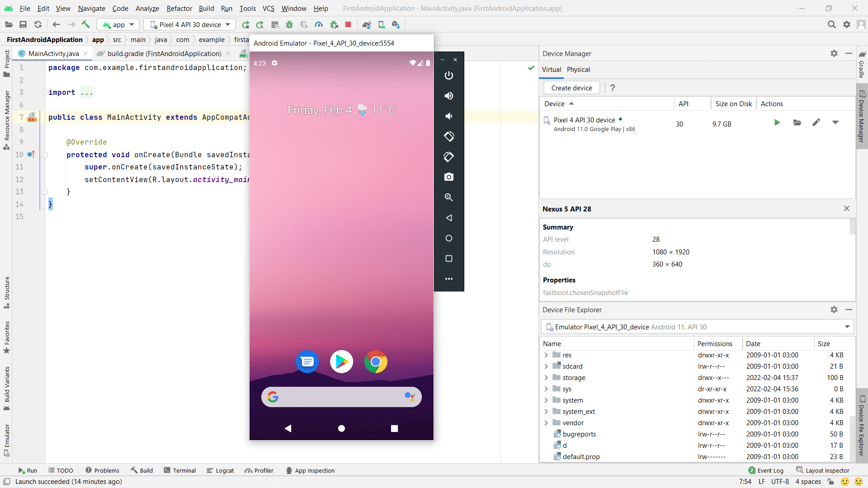Switch to Physical devices tab
The width and height of the screenshot is (868, 488).
coord(578,69)
